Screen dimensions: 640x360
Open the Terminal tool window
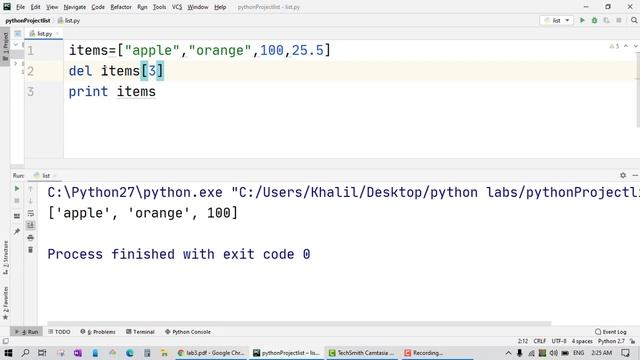pyautogui.click(x=140, y=332)
